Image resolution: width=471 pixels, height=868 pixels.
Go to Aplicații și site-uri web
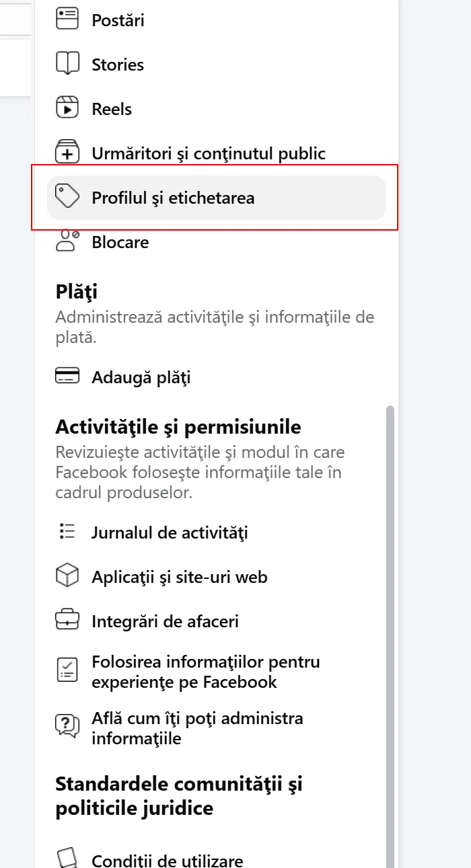click(x=180, y=577)
